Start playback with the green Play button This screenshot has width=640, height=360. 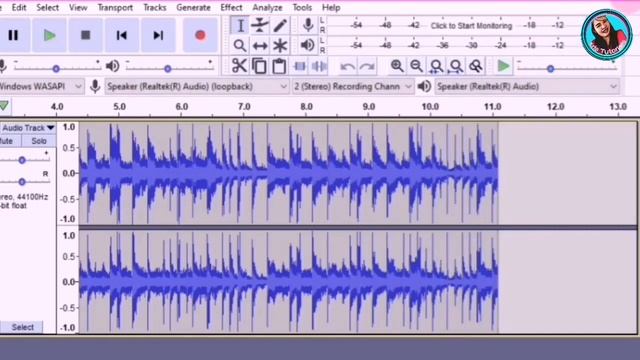[49, 36]
